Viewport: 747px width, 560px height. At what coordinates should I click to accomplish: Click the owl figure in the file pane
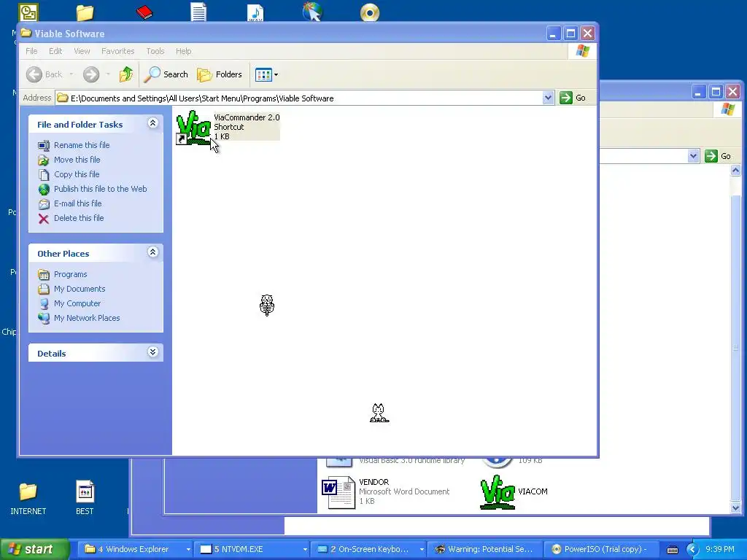[267, 306]
